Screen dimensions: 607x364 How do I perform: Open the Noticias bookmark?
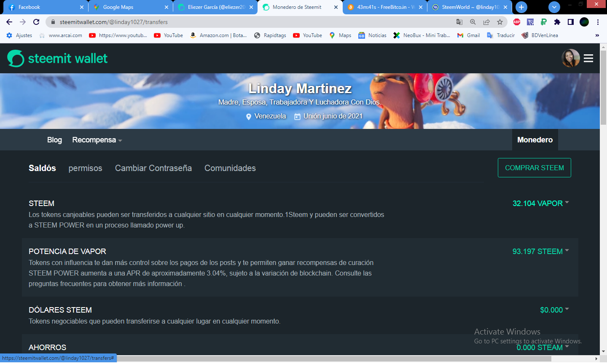(372, 35)
